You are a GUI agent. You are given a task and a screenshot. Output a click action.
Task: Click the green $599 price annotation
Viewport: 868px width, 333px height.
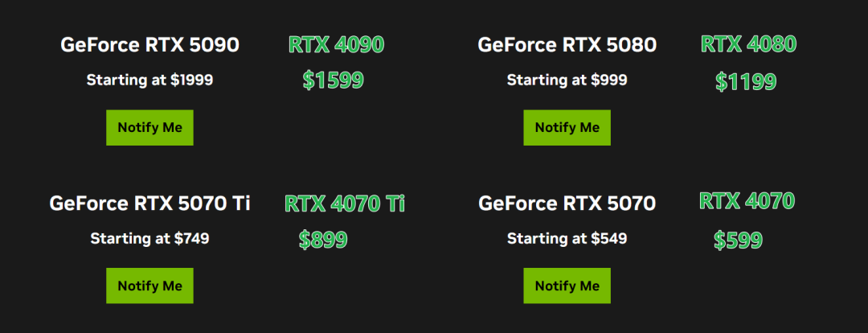click(738, 240)
